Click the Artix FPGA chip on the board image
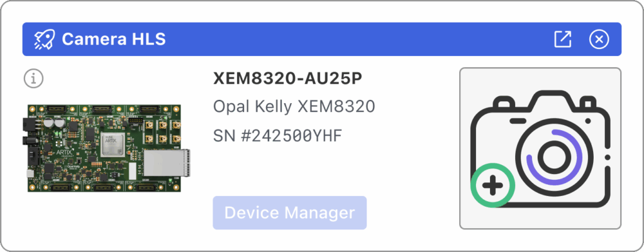 coord(112,144)
